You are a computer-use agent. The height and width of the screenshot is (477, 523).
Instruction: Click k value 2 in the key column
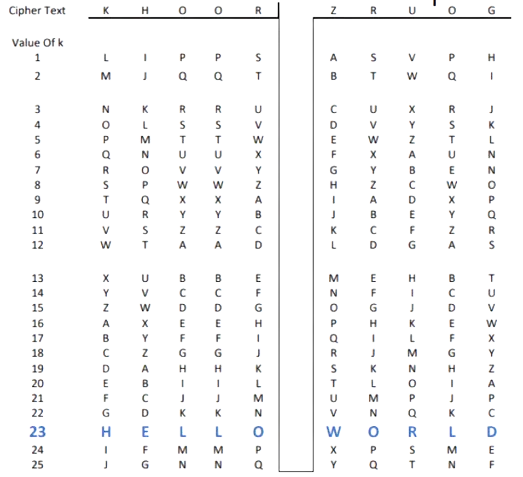pos(37,76)
